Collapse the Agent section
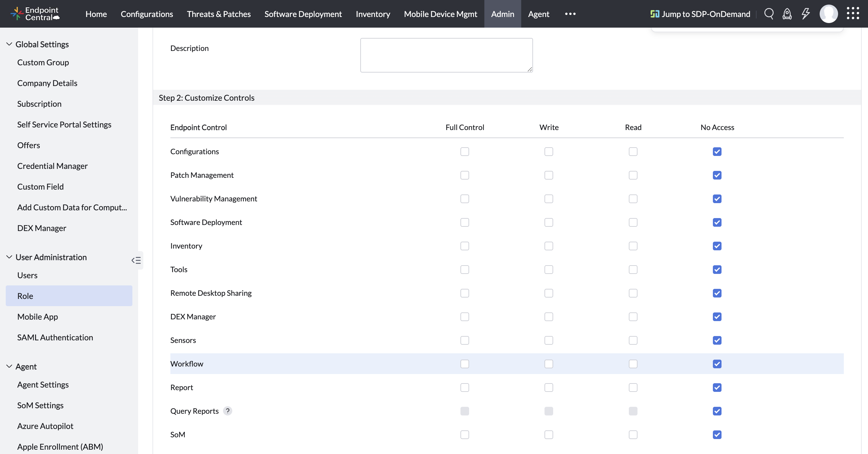This screenshot has height=454, width=868. click(9, 367)
